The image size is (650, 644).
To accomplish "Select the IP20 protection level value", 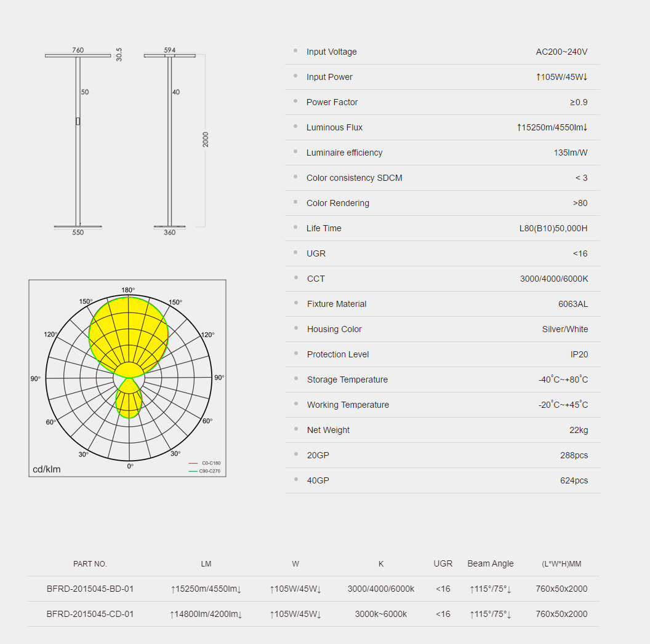I will [579, 354].
